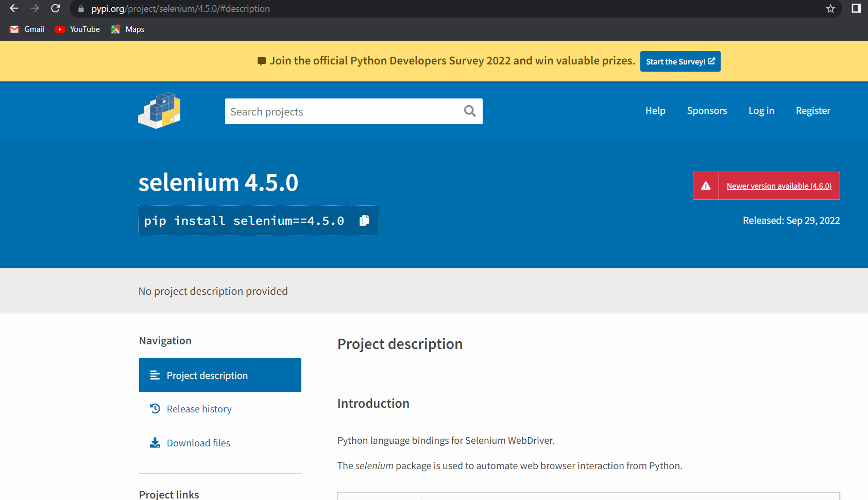Click the magnifying glass search icon
Viewport: 868px width, 500px height.
(x=469, y=111)
